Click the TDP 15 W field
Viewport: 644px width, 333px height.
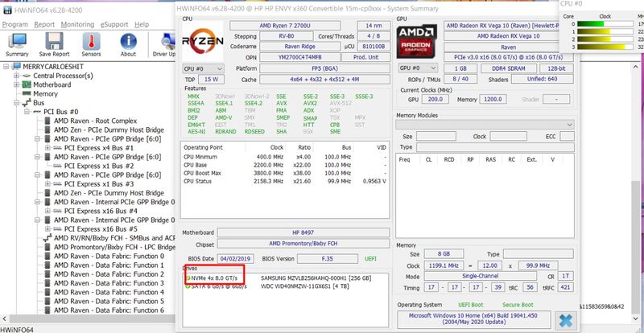pyautogui.click(x=211, y=80)
